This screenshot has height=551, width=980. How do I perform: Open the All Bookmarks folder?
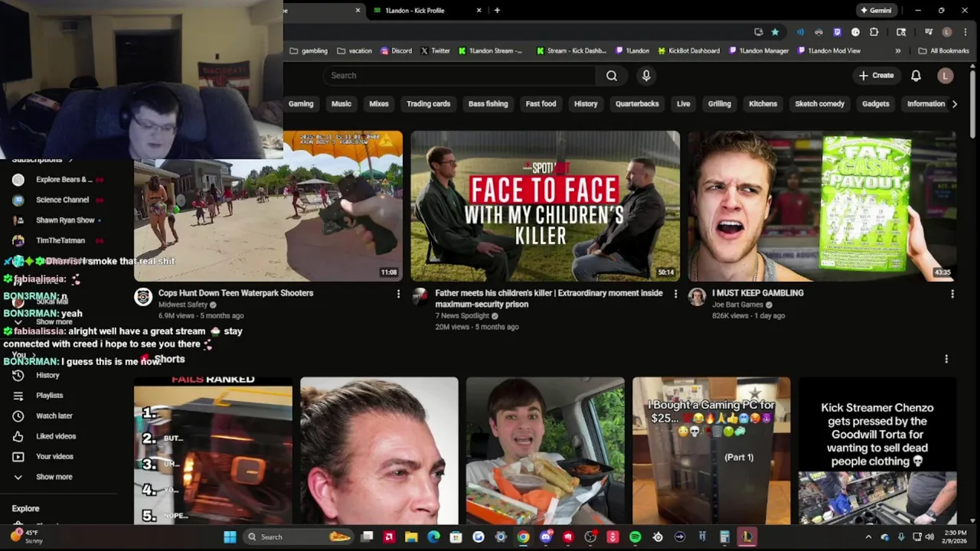(944, 51)
